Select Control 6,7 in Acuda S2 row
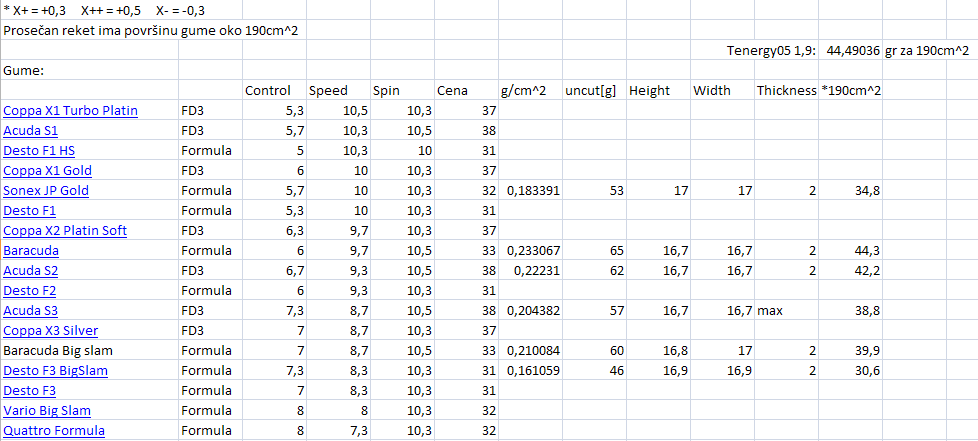 pos(274,271)
